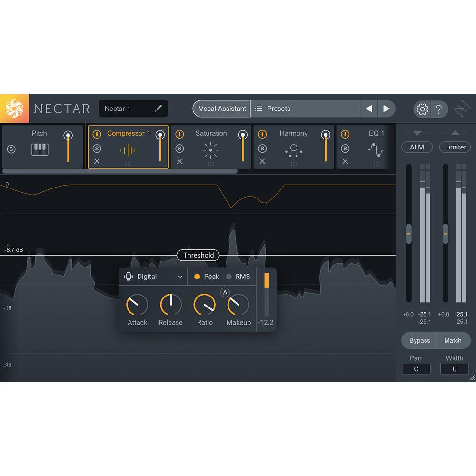Click the EQ 1 curve icon
Viewport: 476px width, 476px height.
pyautogui.click(x=376, y=149)
